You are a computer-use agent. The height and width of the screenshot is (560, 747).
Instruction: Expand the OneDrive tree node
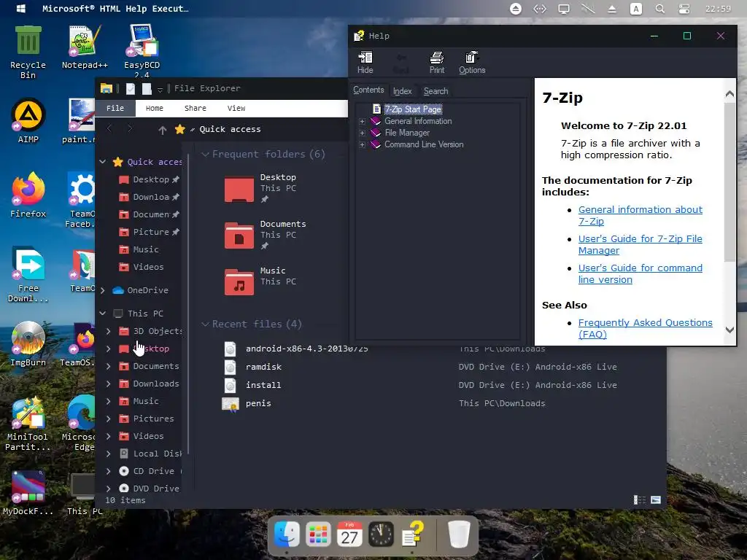[102, 290]
